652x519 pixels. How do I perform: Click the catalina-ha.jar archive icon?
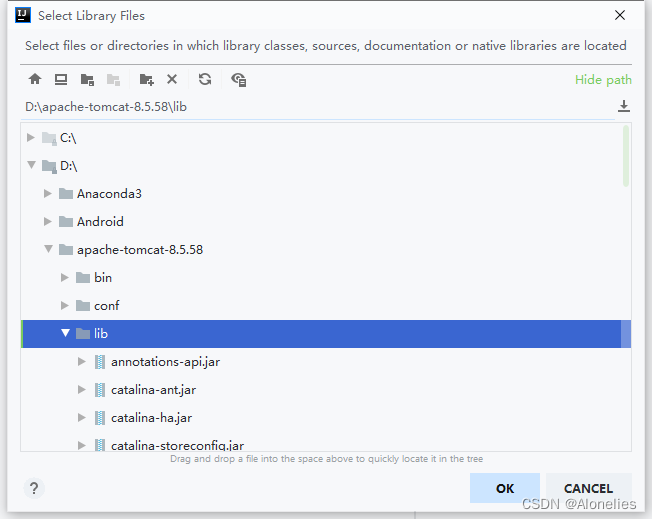[100, 418]
